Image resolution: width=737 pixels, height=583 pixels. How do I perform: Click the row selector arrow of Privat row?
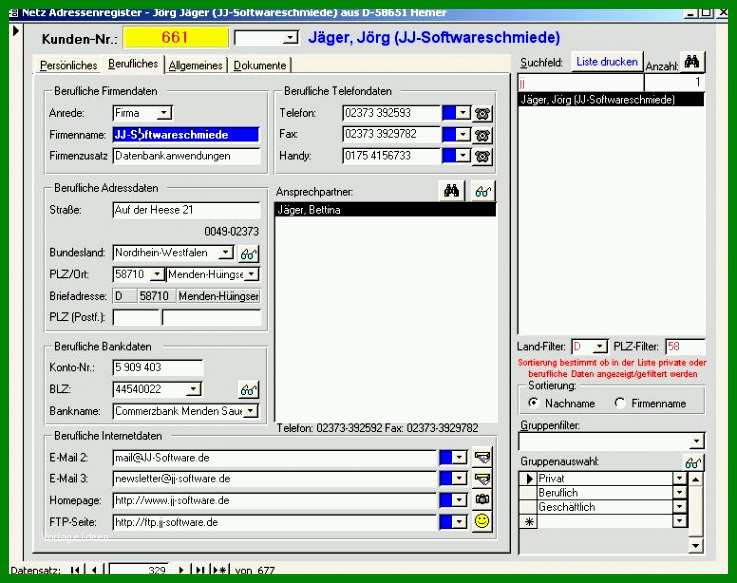pos(528,479)
